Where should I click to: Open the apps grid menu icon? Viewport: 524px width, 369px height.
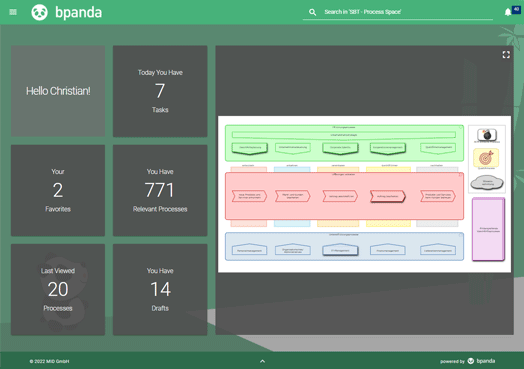(13, 12)
